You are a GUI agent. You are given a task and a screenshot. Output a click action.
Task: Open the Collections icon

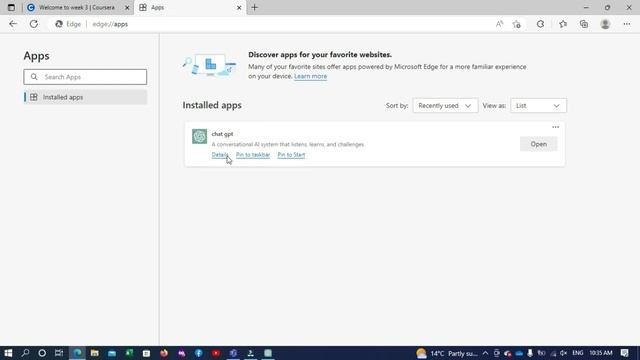[x=584, y=24]
